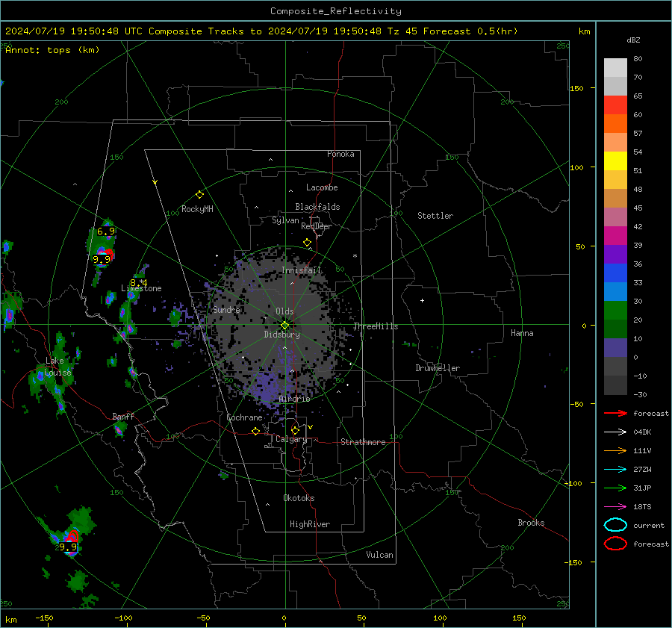
Task: Click the Stettler town label
Action: point(435,216)
